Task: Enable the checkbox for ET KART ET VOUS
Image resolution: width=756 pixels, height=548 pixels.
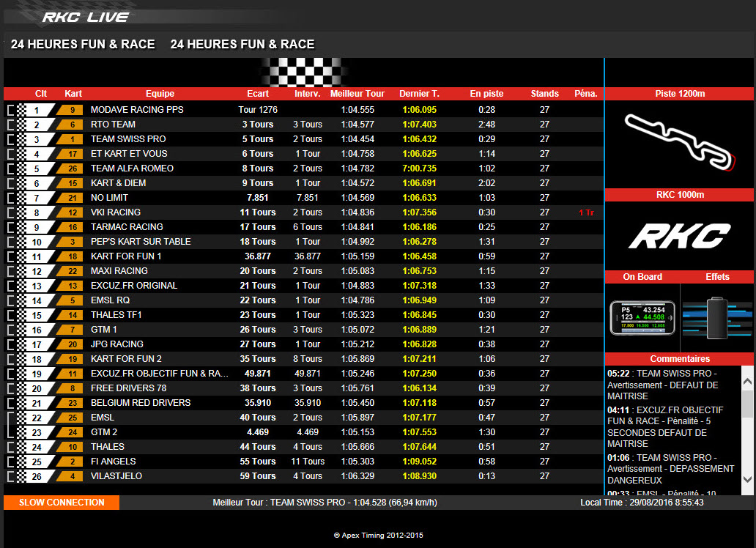Action: point(11,155)
